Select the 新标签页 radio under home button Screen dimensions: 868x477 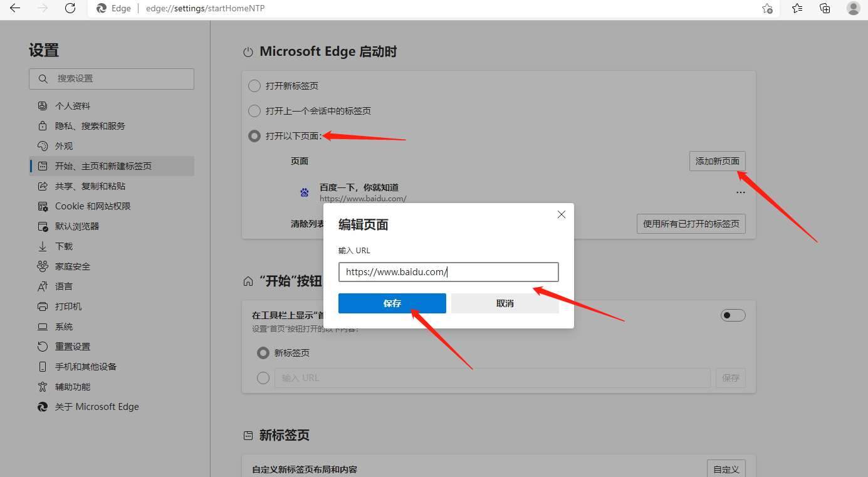point(263,353)
